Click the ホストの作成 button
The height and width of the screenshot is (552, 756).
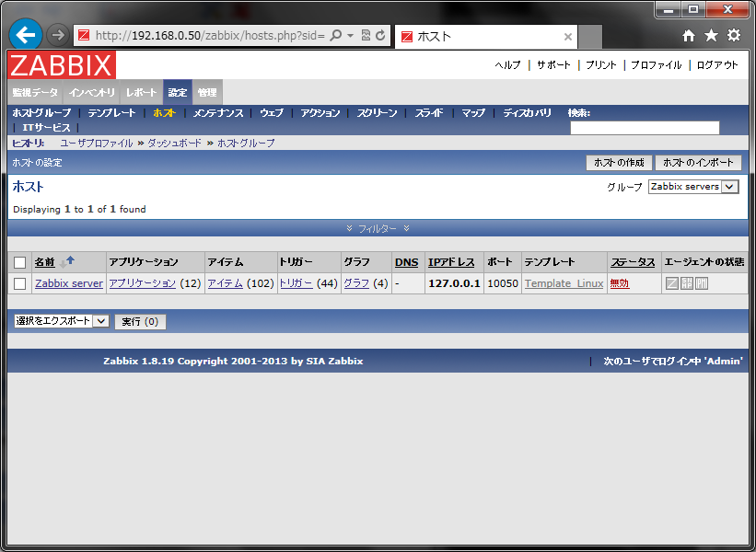point(619,163)
